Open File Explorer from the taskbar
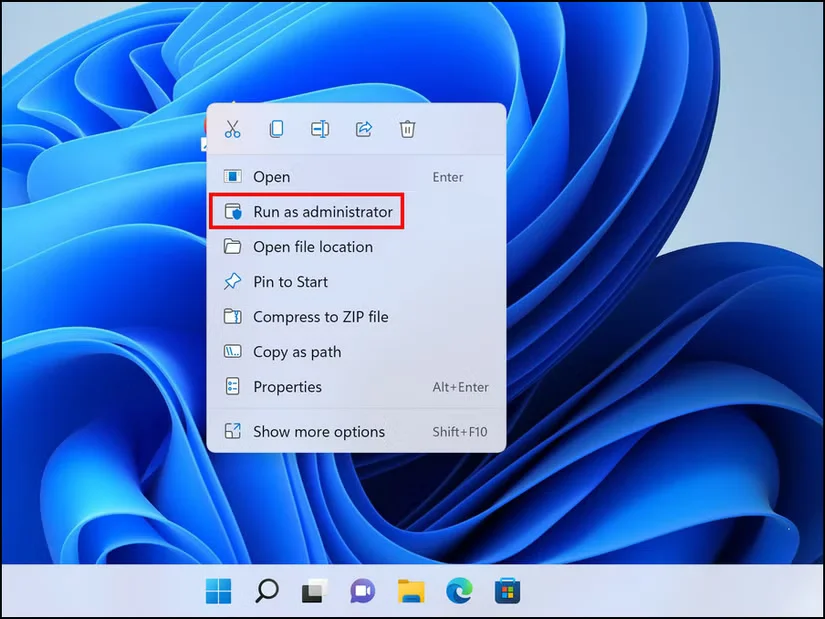This screenshot has height=619, width=825. (x=412, y=591)
